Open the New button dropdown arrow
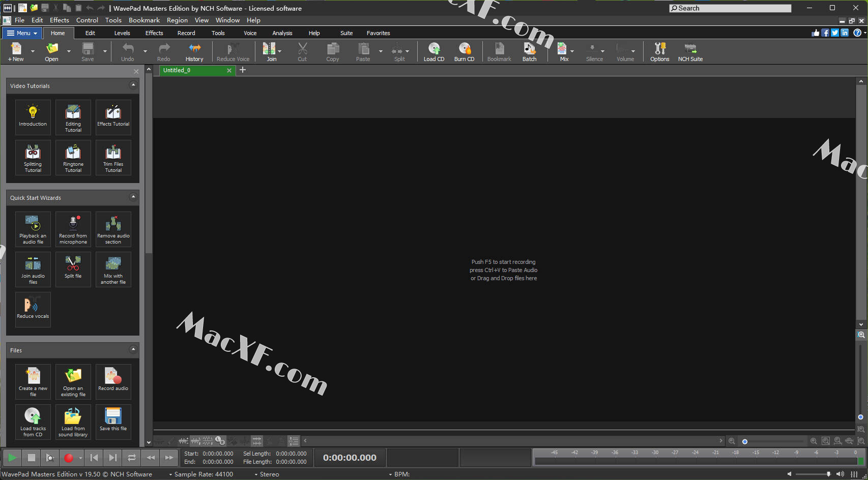This screenshot has width=868, height=480. click(33, 51)
